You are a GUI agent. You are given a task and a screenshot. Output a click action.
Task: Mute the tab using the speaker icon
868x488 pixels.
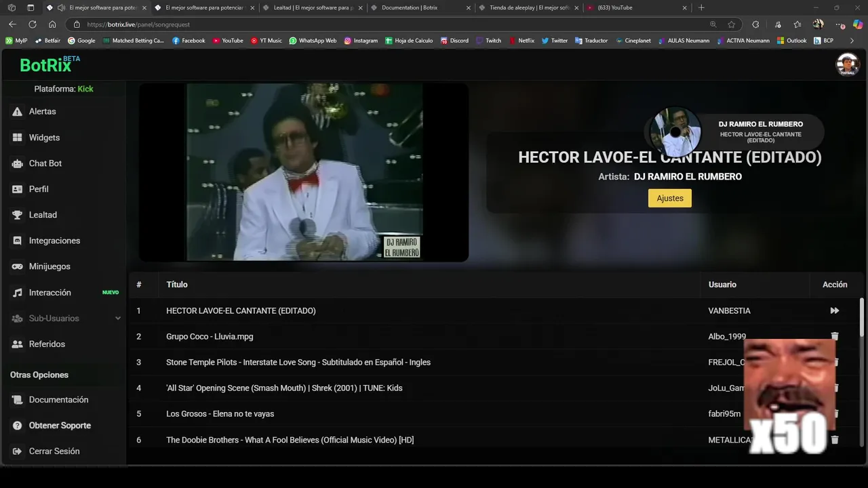[62, 7]
